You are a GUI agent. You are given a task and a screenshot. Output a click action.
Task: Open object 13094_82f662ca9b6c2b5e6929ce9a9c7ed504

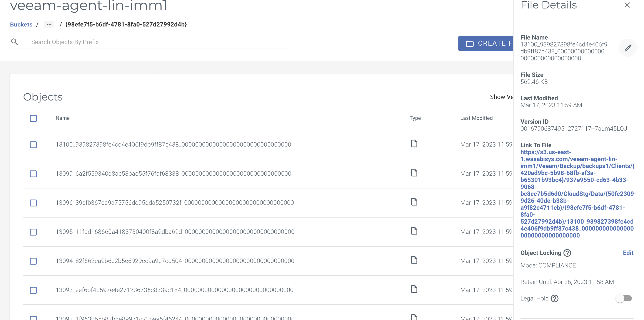[x=175, y=261]
